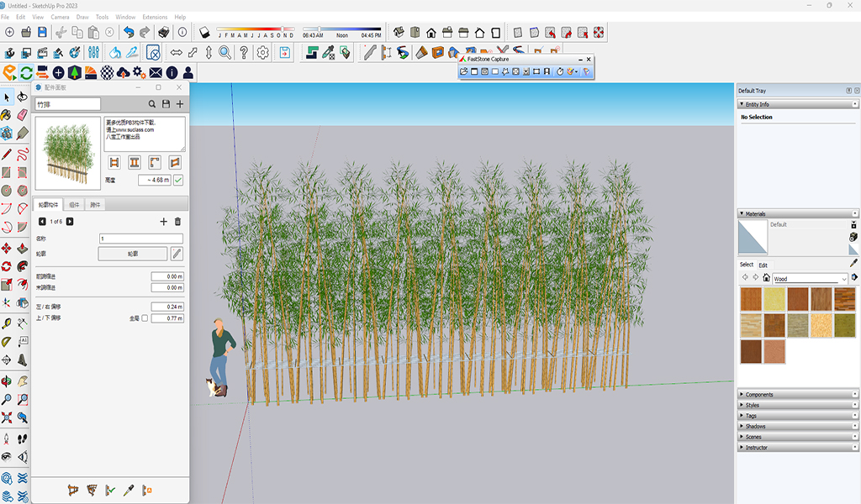Screen dimensions: 861x504
Task: Expand the Components tray panel
Action: click(759, 395)
